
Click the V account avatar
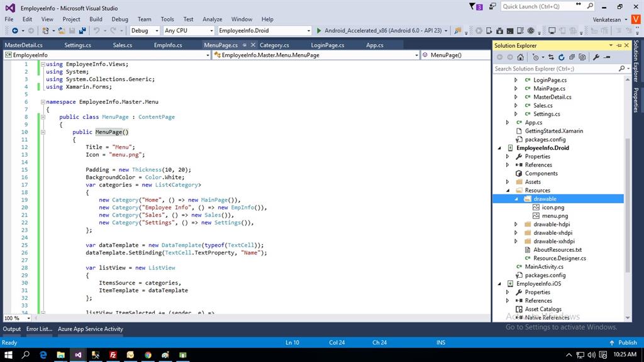[x=636, y=20]
